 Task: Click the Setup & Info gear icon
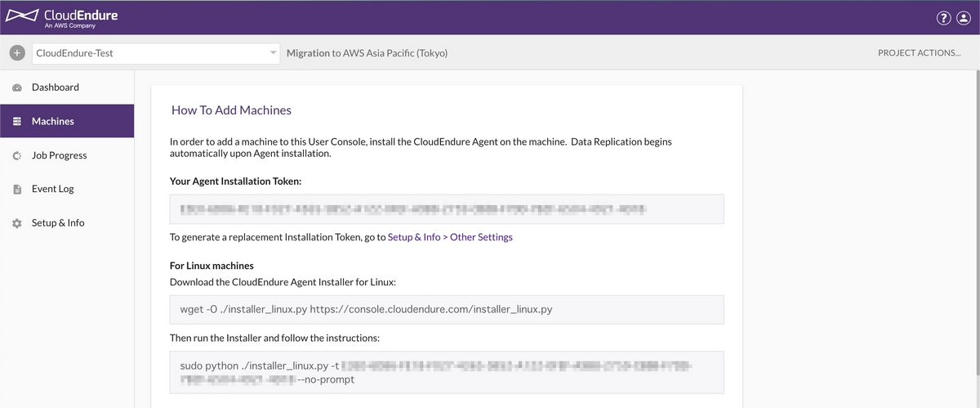pos(16,223)
